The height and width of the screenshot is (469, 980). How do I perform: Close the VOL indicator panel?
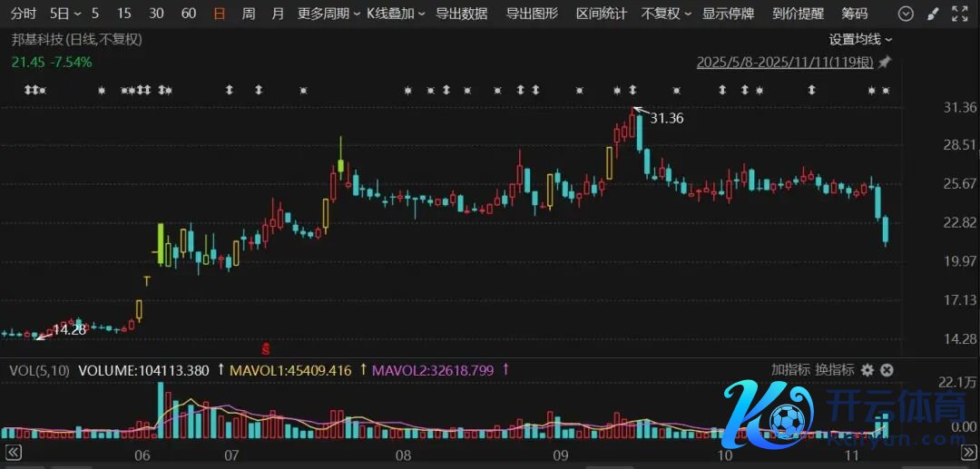887,370
